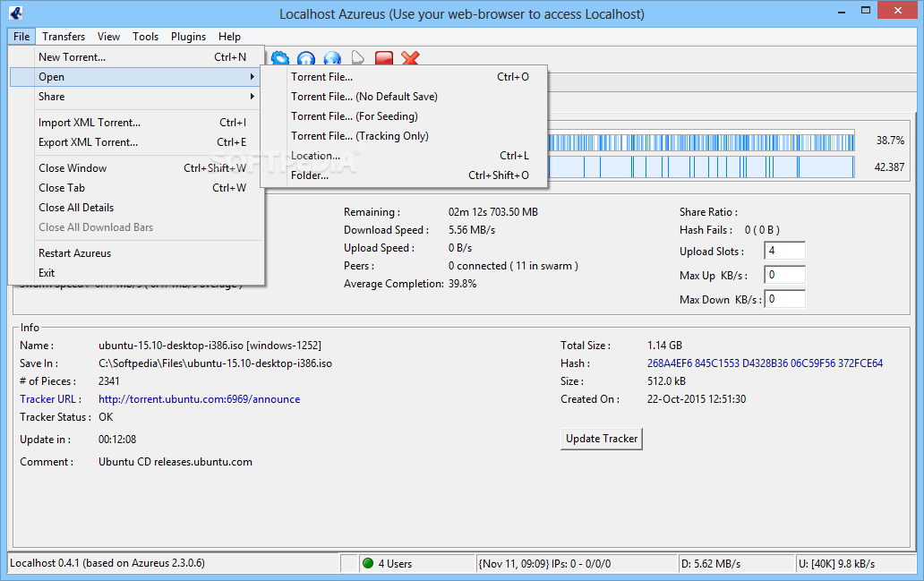
Task: Click the Localhost 0.4.1 version status text
Action: (107, 563)
